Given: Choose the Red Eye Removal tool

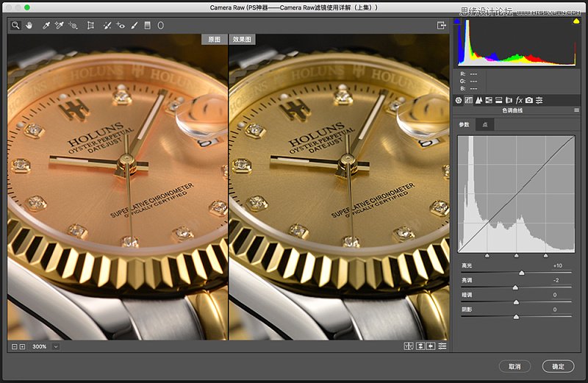Looking at the screenshot, I should (x=121, y=25).
